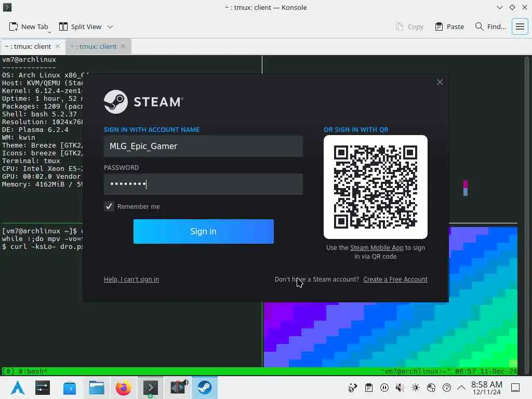This screenshot has height=399, width=532.
Task: Open Find in Konsole toolbar
Action: click(x=490, y=26)
